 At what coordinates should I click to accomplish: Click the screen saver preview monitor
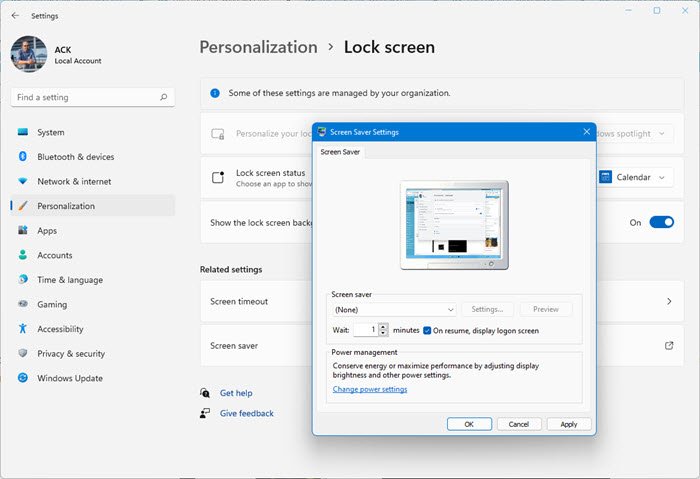click(x=454, y=225)
